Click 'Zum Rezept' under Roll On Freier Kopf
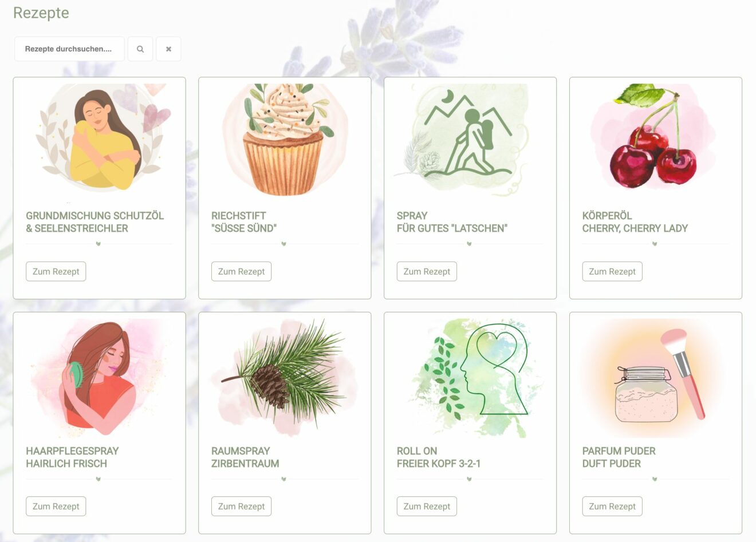This screenshot has height=542, width=756. (x=427, y=506)
